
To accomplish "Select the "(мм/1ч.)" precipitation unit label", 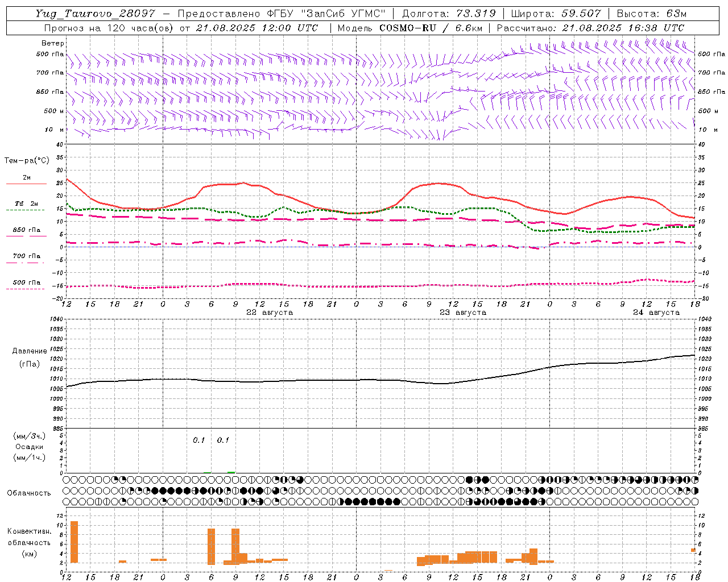I will 30,458.
